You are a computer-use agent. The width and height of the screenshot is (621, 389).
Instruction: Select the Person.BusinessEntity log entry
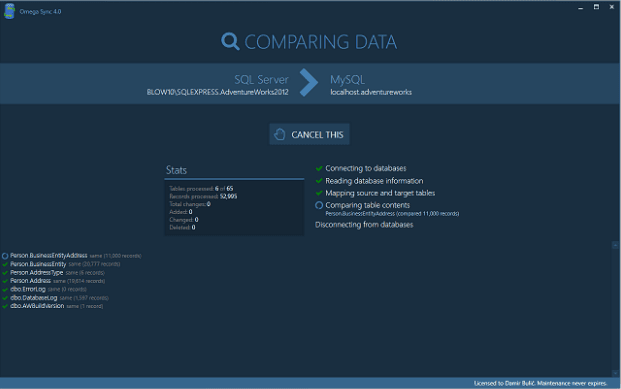pos(61,264)
